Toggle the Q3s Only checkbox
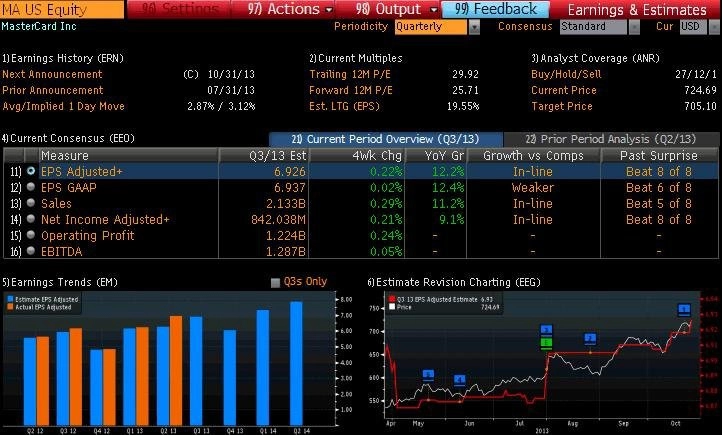 [275, 283]
